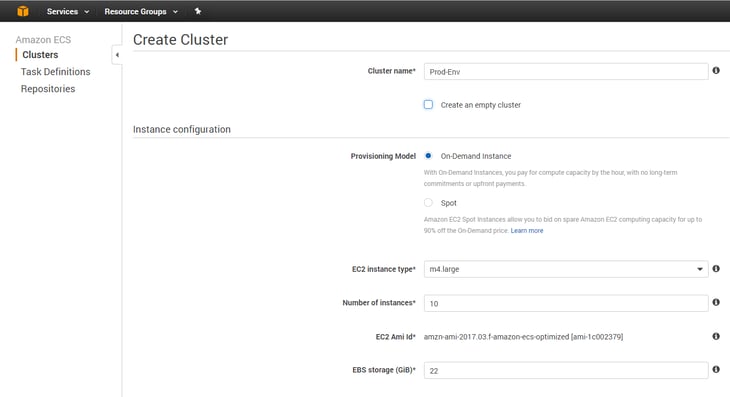
Task: Click the Cluster name input field
Action: pyautogui.click(x=566, y=72)
